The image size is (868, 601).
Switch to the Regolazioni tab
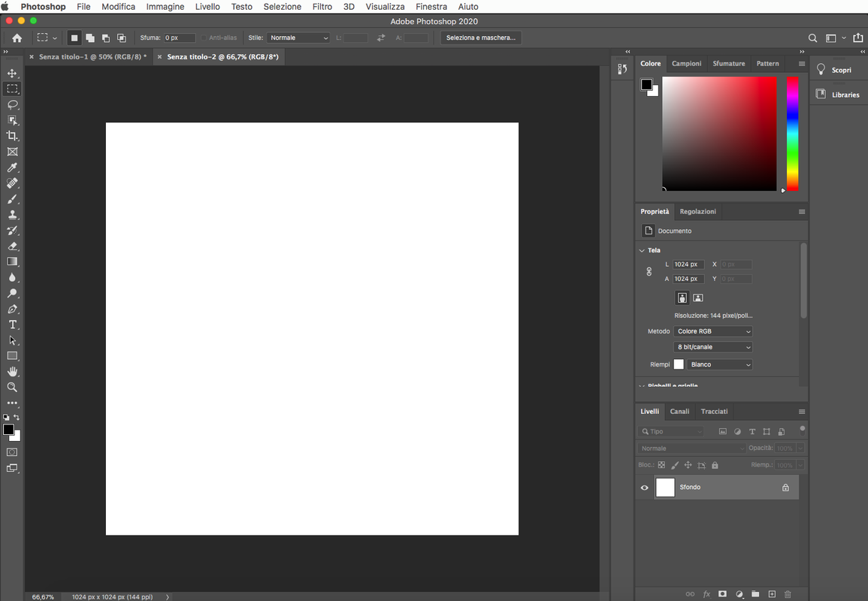click(x=697, y=211)
